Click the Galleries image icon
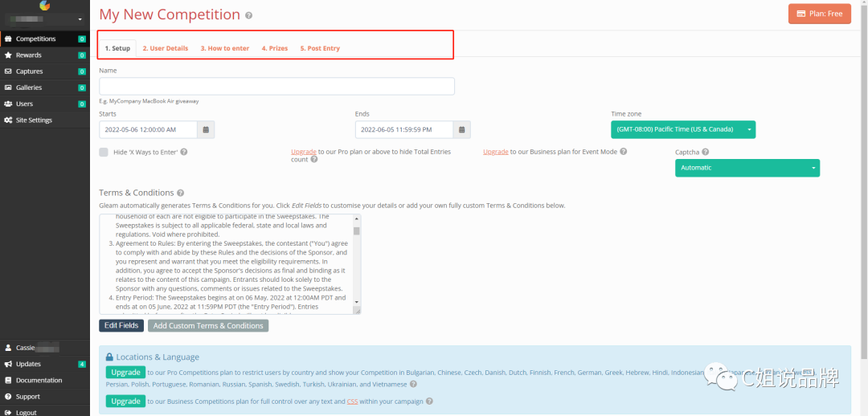868x416 pixels. [x=8, y=88]
